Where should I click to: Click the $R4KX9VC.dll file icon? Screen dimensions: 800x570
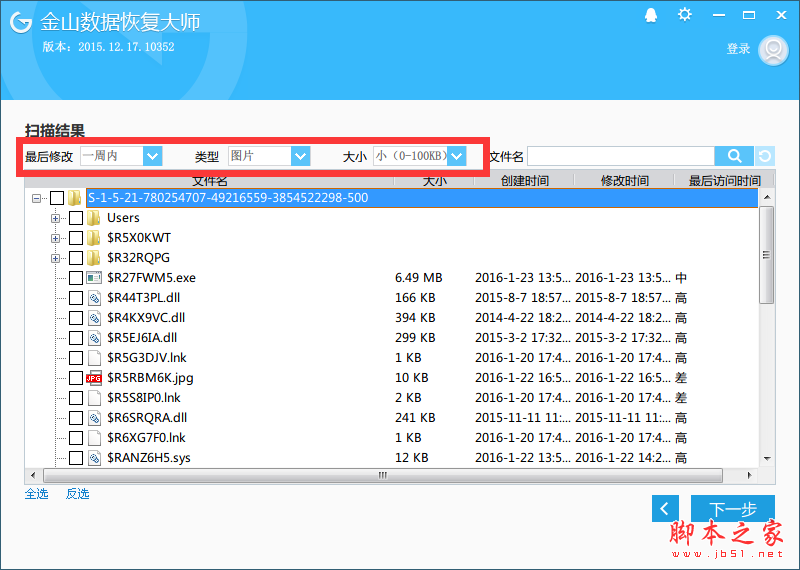[94, 318]
